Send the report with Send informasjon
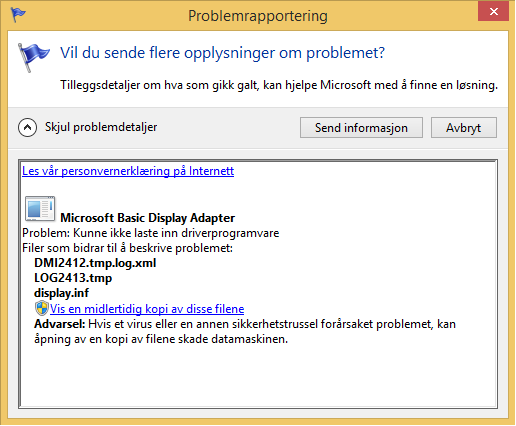 [x=361, y=128]
